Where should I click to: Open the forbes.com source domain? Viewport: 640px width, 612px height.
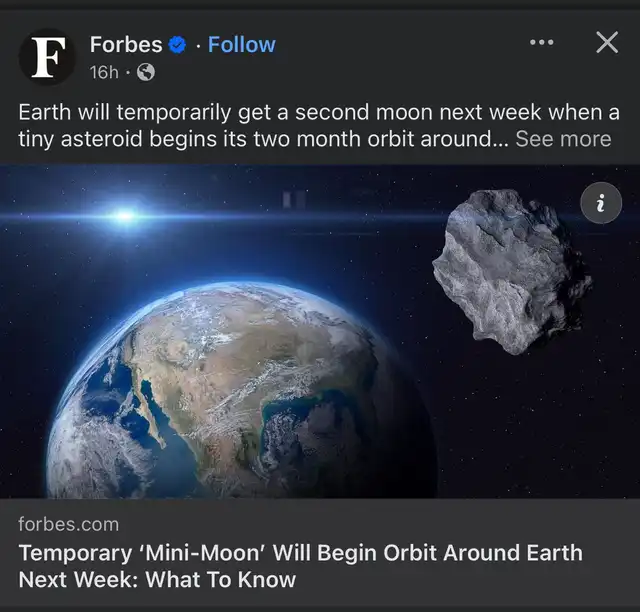(x=68, y=524)
